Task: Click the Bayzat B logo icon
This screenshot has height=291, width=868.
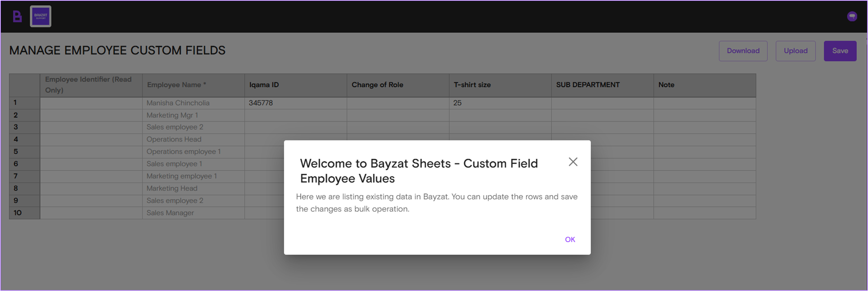Action: point(17,16)
